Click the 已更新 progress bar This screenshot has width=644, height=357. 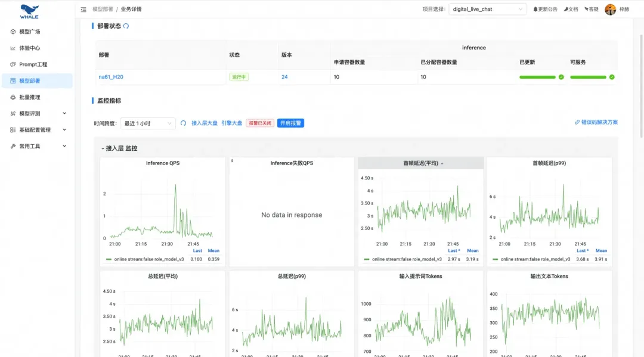click(x=537, y=77)
